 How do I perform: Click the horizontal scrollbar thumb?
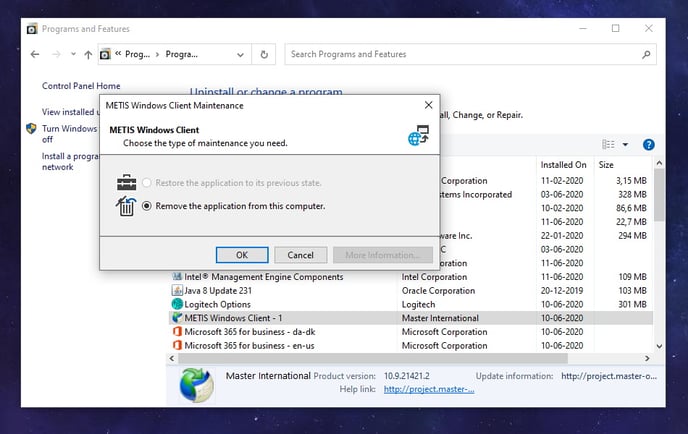click(373, 358)
